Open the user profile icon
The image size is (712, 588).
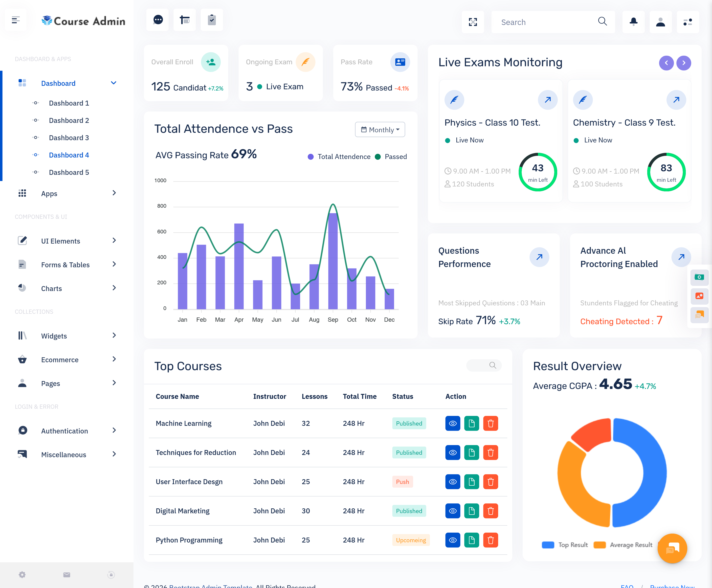pos(661,22)
